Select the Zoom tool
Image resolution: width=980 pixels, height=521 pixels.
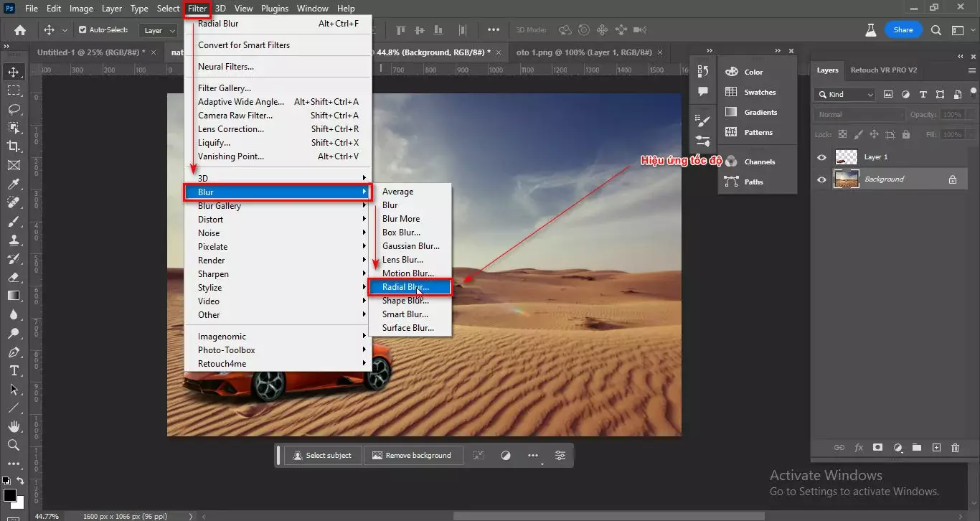click(x=13, y=445)
